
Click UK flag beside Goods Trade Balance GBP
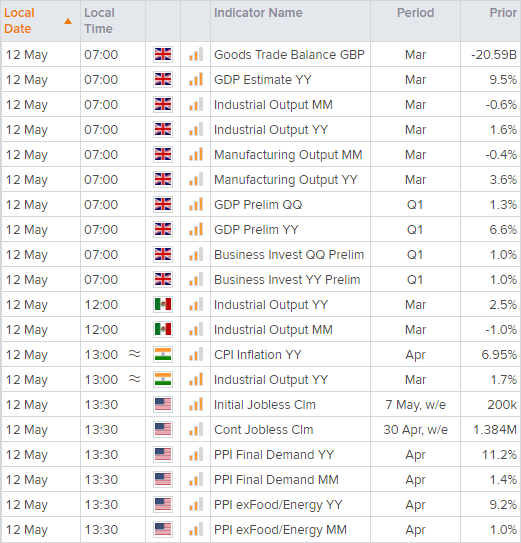[163, 55]
